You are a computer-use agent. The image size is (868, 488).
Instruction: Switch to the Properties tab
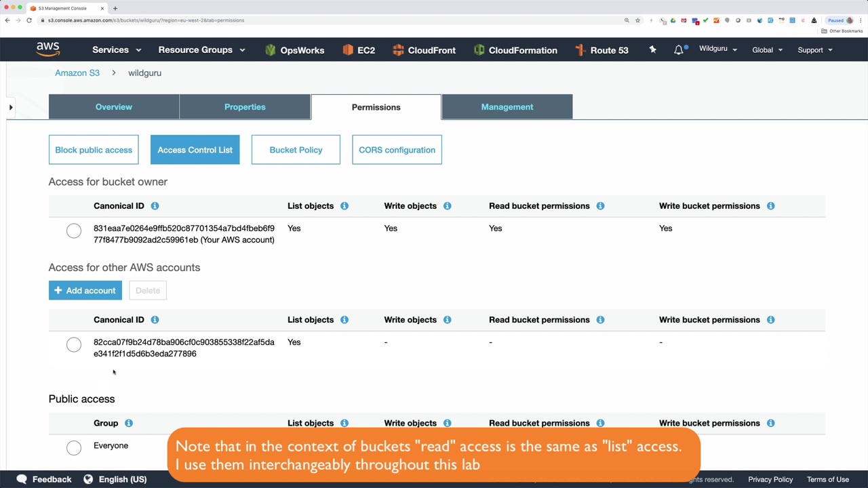click(245, 107)
